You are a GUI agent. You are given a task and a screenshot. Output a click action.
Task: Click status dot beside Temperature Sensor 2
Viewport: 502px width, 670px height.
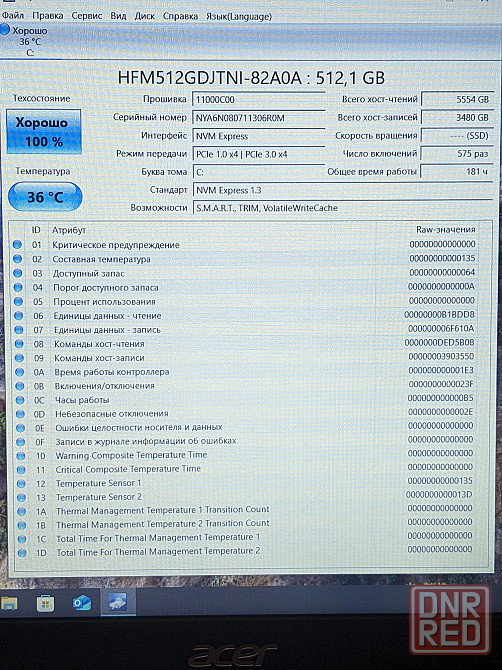point(21,497)
